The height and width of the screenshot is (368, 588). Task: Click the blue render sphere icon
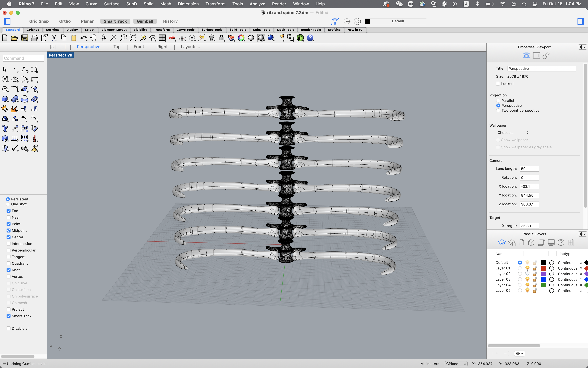[271, 38]
